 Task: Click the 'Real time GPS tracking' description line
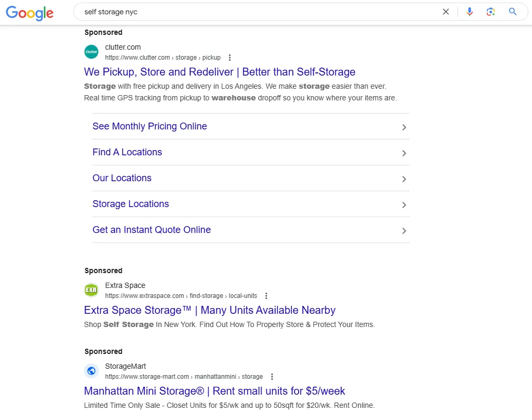point(240,98)
